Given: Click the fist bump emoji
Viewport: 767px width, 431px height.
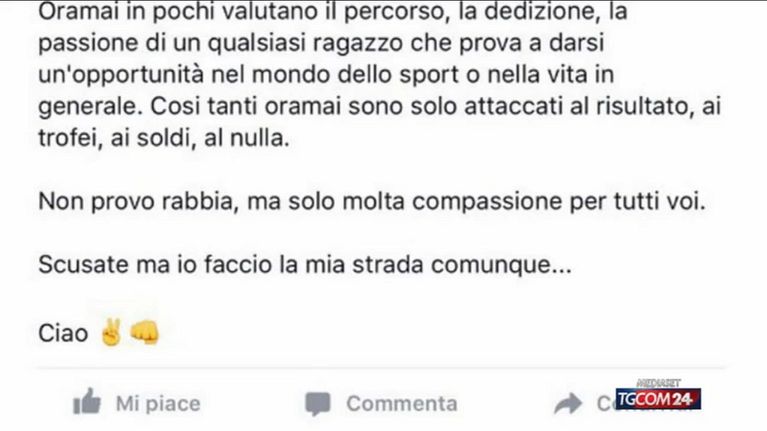Looking at the screenshot, I should (x=144, y=333).
